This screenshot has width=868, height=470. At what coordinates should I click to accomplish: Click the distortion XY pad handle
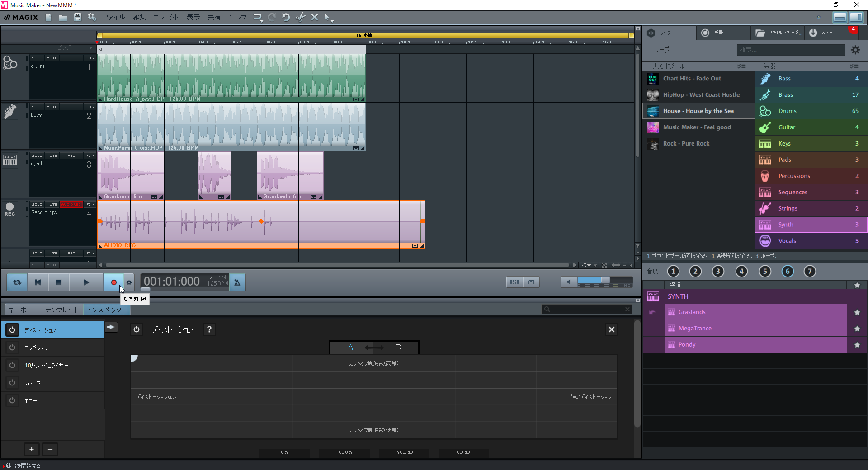134,358
